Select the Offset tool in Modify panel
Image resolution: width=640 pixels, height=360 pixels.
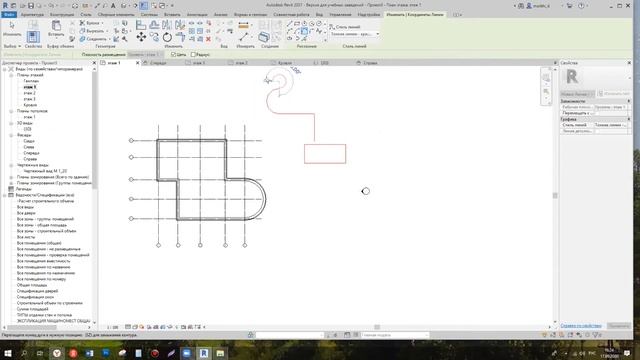click(154, 25)
